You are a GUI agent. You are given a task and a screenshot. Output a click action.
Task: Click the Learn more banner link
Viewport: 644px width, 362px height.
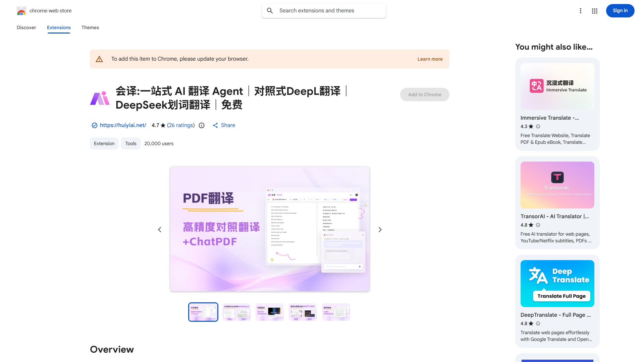click(x=430, y=59)
